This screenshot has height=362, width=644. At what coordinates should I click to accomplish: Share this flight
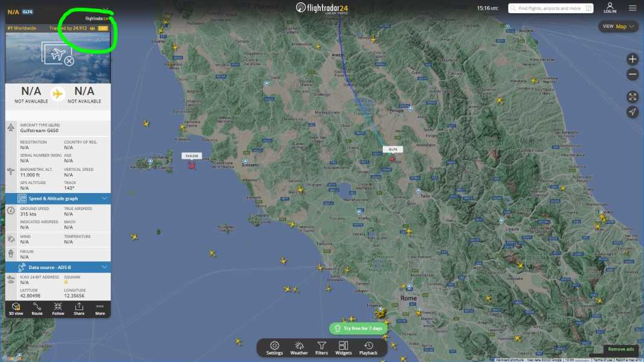point(79,309)
